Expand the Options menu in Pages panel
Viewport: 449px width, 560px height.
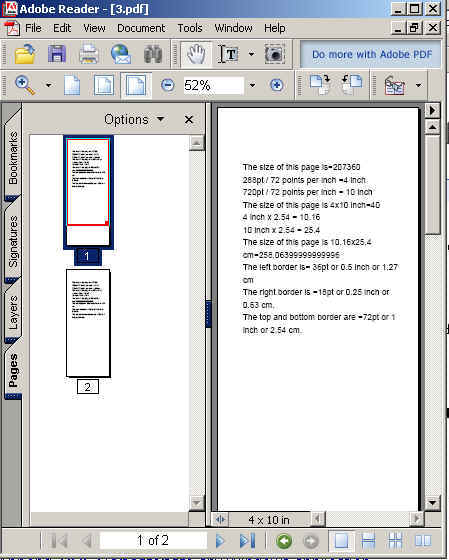point(134,119)
